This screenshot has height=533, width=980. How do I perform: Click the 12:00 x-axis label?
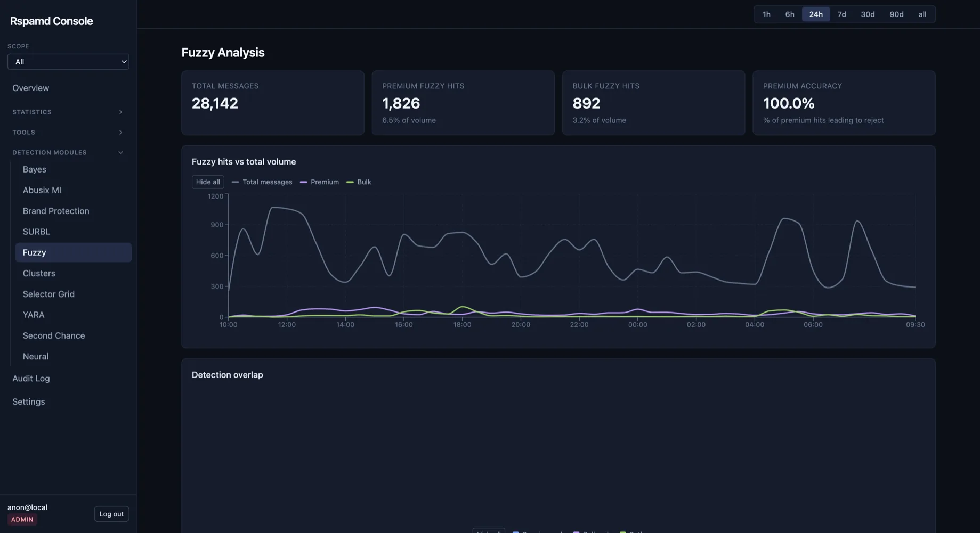(x=287, y=325)
